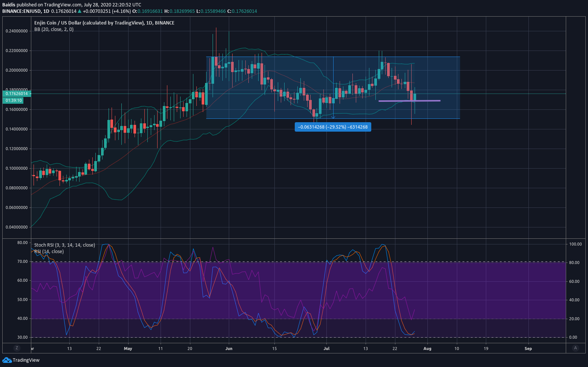Screen dimensions: 588x367
Task: Click the 30.00 RSI left axis label
Action: point(23,337)
